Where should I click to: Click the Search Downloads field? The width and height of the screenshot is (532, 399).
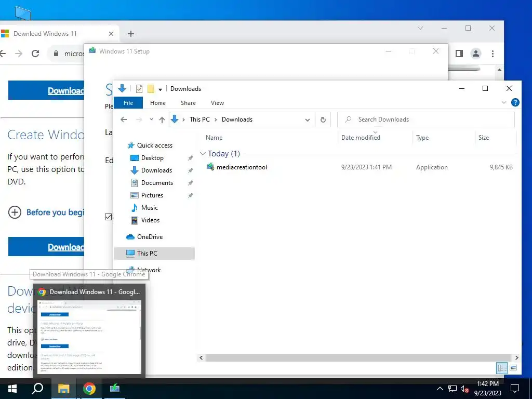point(426,119)
